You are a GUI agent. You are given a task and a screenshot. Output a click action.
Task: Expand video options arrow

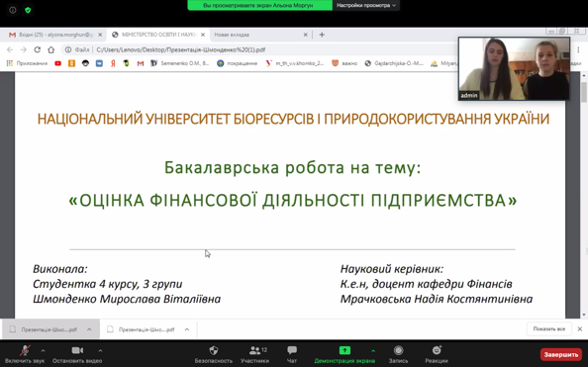pos(100,351)
